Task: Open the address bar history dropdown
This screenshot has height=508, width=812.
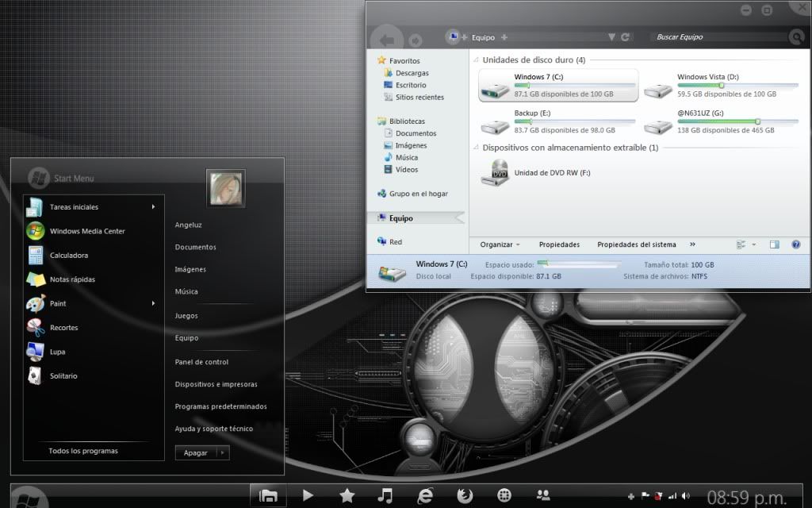Action: [x=611, y=37]
